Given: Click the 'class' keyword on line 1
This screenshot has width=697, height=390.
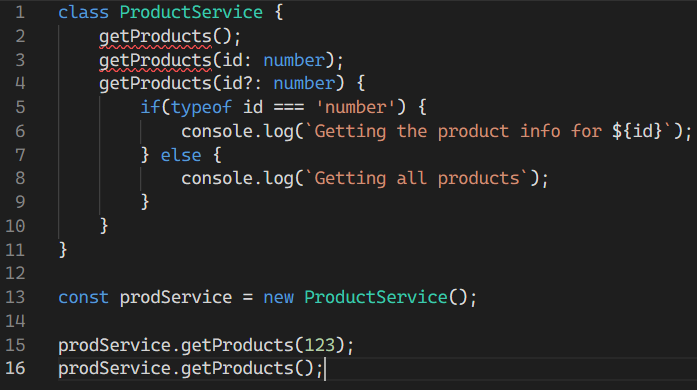Looking at the screenshot, I should pos(84,12).
